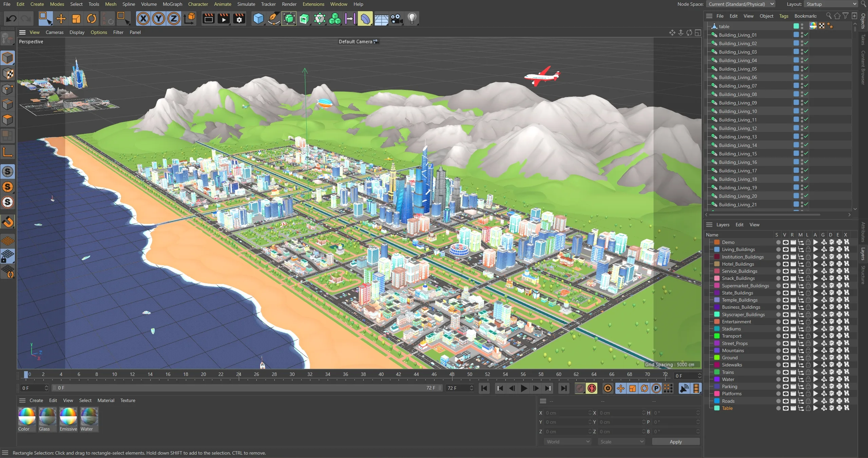Click the Living_Buildings layer color swatch
This screenshot has width=868, height=458.
coord(717,249)
